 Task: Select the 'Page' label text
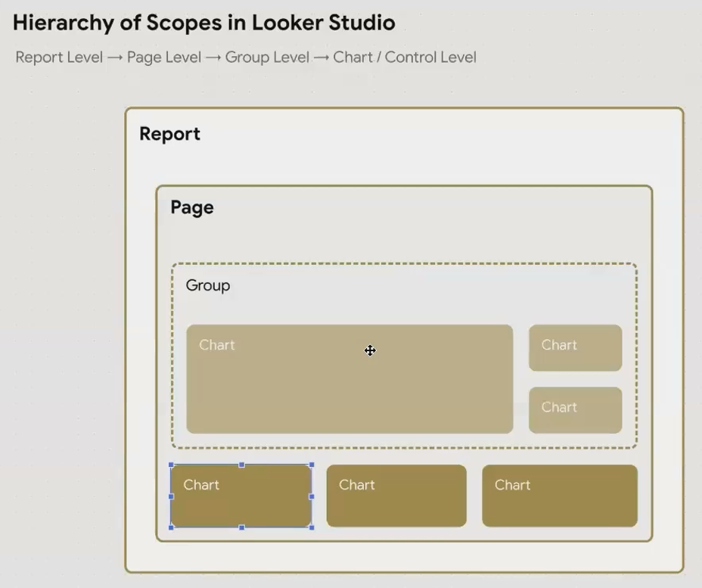point(192,207)
